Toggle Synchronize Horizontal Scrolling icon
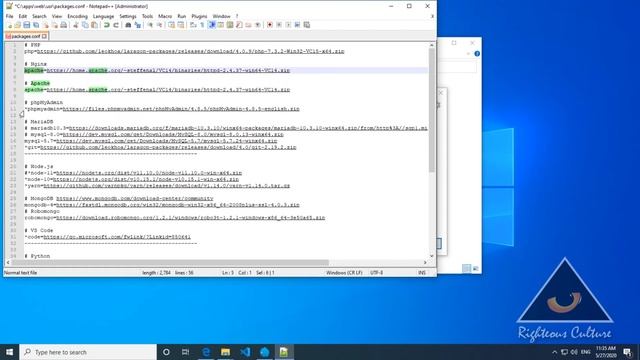This screenshot has width=640, height=360. click(181, 25)
